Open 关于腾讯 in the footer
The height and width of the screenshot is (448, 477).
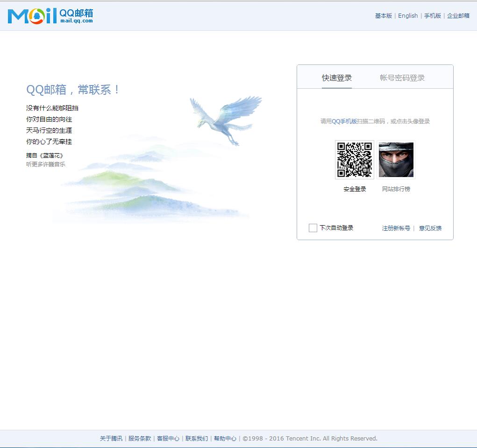click(x=111, y=438)
